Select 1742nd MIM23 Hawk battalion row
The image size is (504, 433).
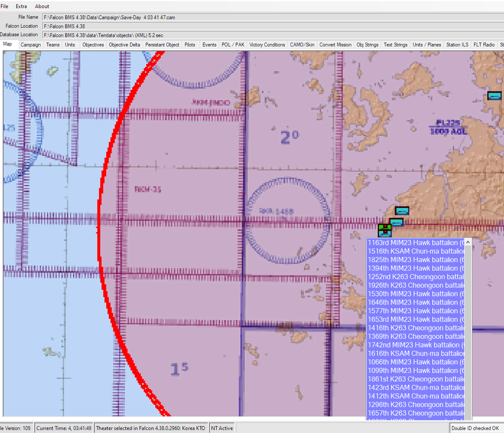coord(416,345)
